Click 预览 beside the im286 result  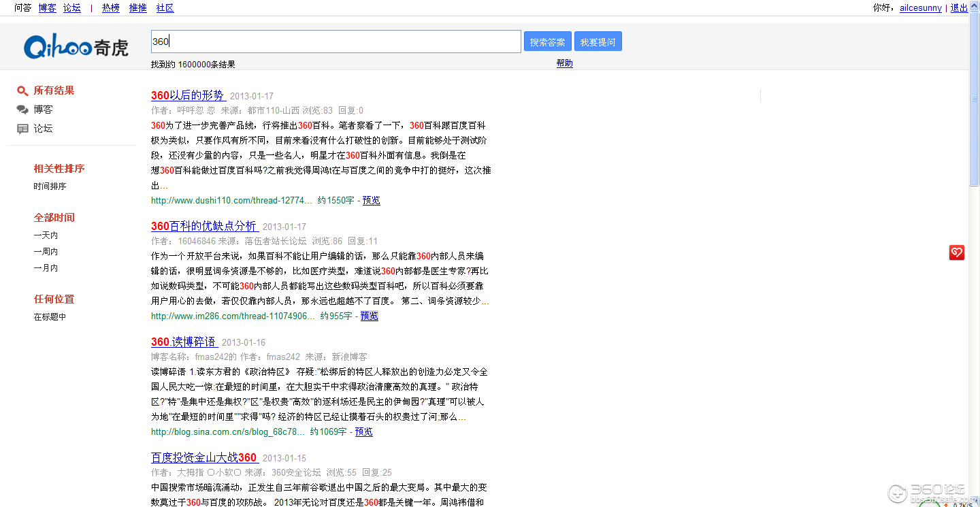[x=370, y=316]
